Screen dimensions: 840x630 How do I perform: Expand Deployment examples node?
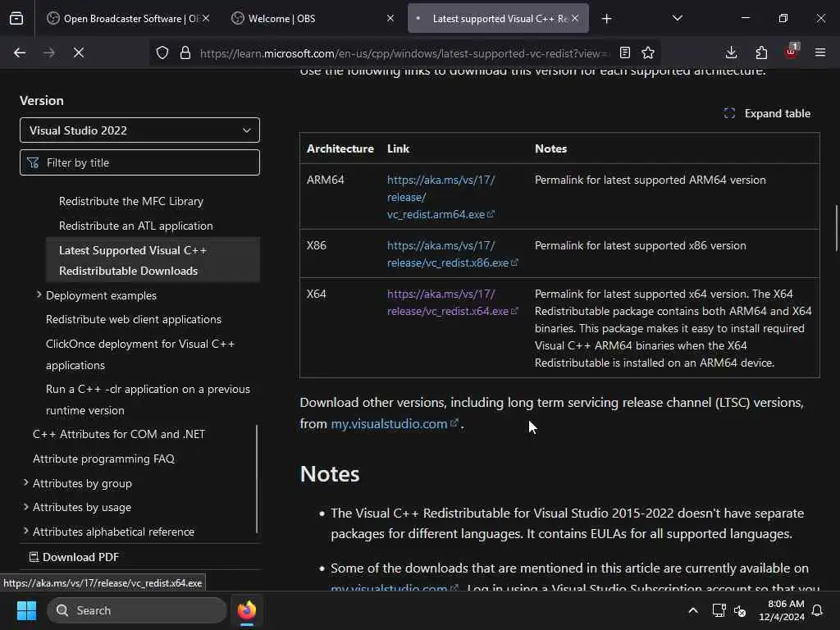click(39, 294)
